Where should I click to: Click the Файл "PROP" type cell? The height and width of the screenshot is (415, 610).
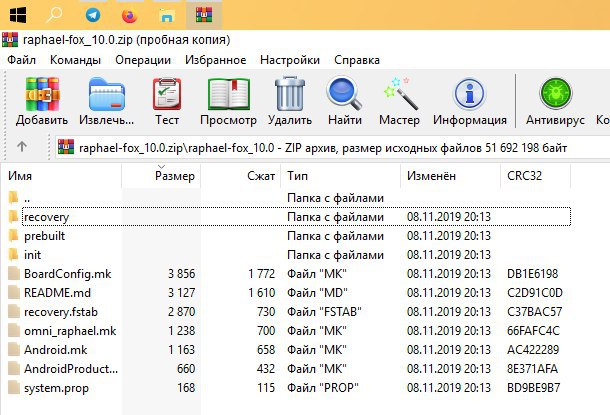point(323,388)
